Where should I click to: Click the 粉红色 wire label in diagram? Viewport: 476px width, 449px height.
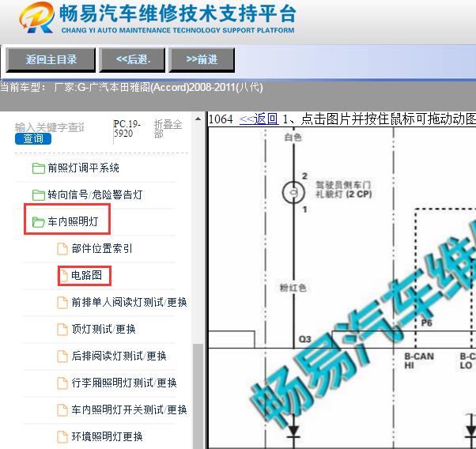(x=293, y=288)
